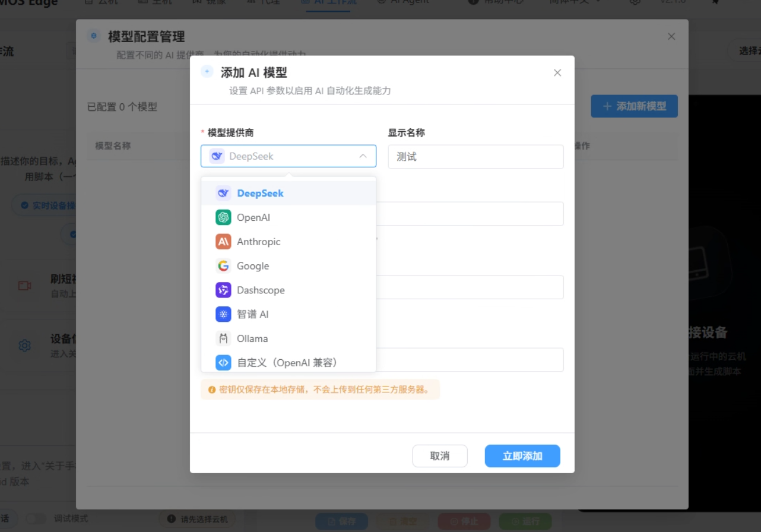This screenshot has width=761, height=532.
Task: Confirm with the 立即添加 button
Action: pos(522,456)
